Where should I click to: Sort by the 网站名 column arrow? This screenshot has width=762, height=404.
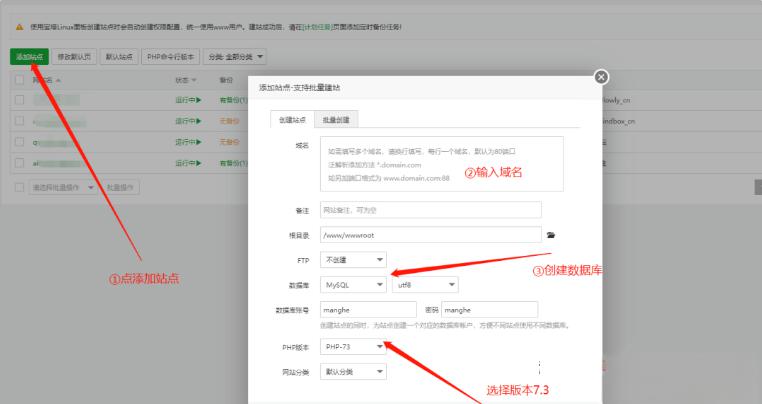point(58,80)
